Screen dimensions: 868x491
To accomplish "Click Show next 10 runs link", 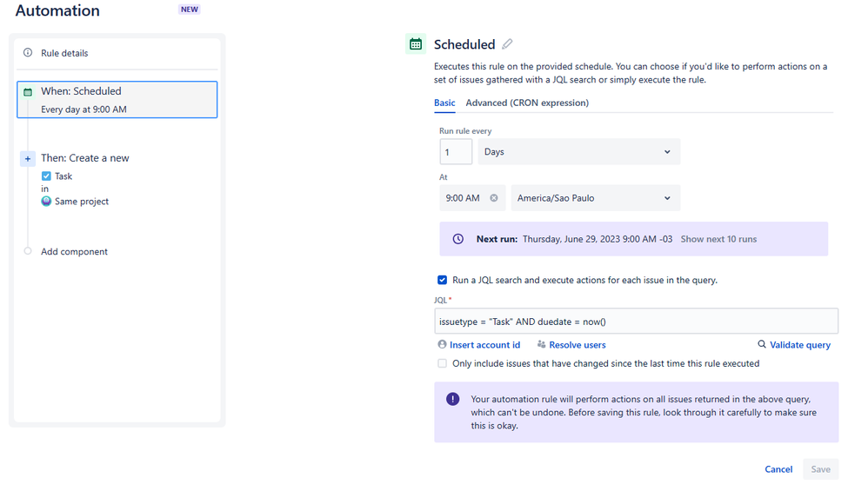I will pos(718,239).
